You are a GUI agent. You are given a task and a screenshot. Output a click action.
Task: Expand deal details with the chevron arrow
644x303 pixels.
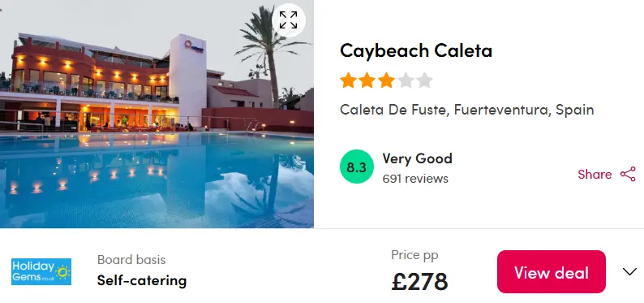tap(629, 272)
